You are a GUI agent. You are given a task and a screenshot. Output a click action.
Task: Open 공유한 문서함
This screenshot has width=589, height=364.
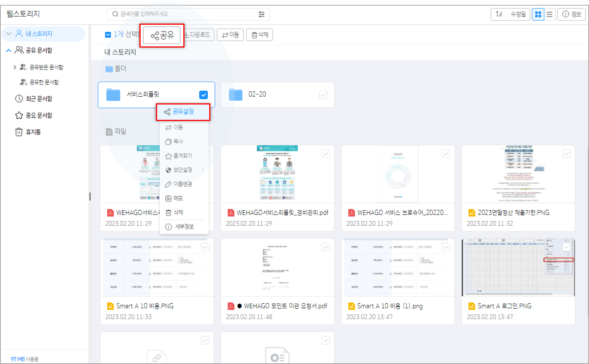44,82
